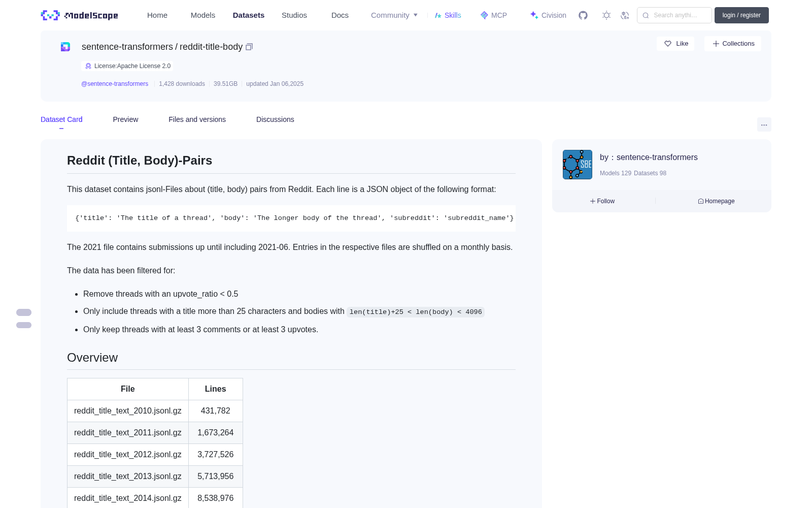The width and height of the screenshot is (812, 508).
Task: Open the Docs navigation item
Action: [x=340, y=15]
